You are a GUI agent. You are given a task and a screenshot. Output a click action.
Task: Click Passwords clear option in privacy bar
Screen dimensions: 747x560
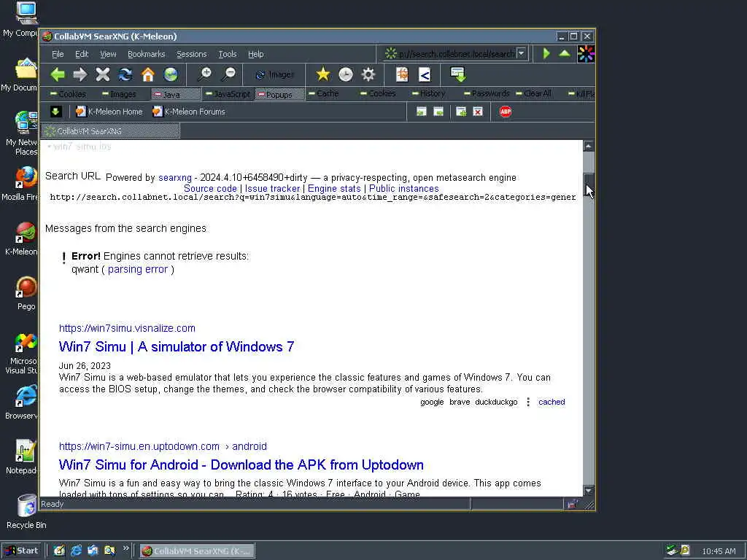[x=486, y=93]
